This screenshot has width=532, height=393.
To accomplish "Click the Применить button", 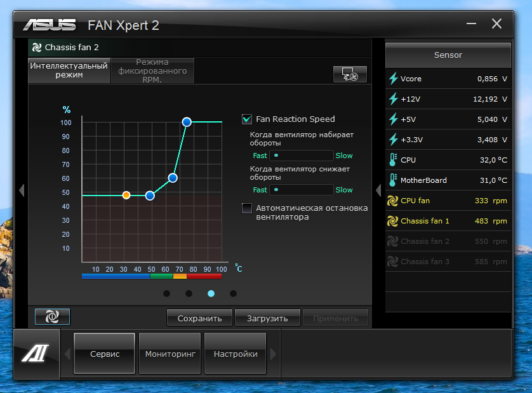I will point(336,318).
